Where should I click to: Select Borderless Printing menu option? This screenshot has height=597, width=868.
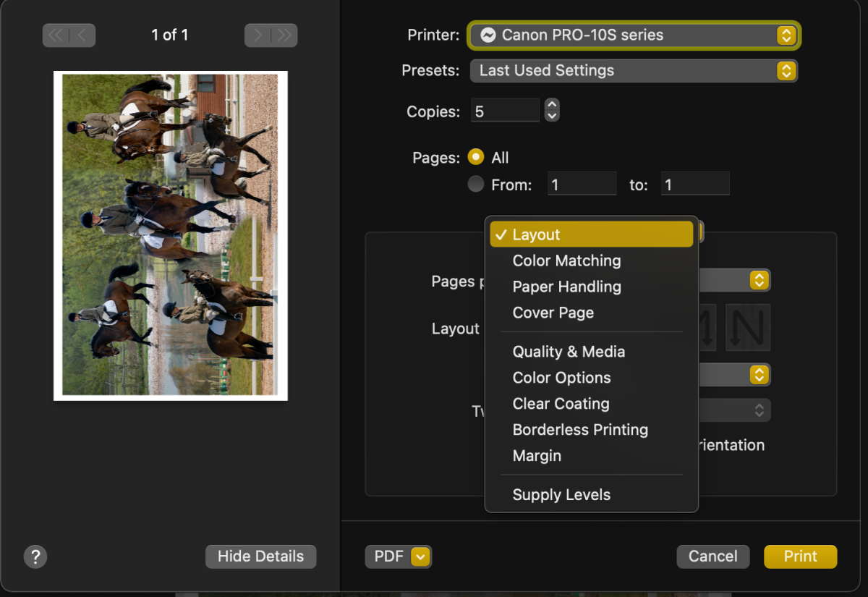coord(580,430)
